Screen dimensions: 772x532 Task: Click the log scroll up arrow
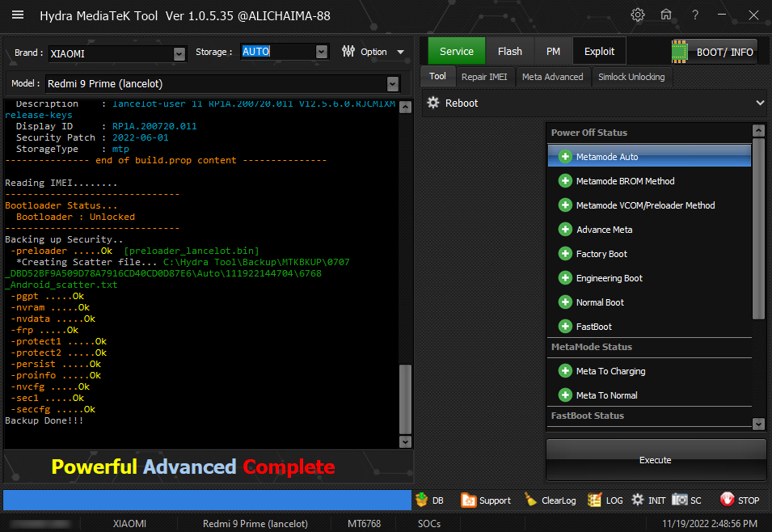(405, 107)
